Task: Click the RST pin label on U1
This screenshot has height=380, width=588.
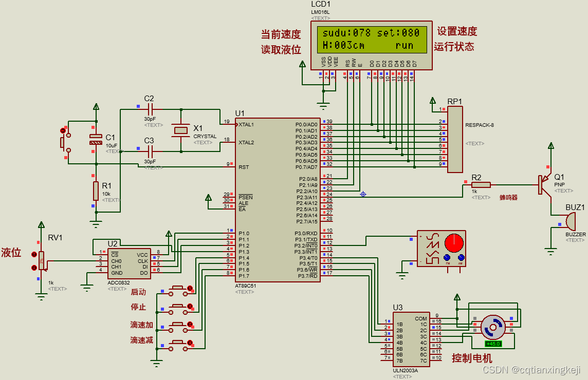Action: (x=244, y=167)
